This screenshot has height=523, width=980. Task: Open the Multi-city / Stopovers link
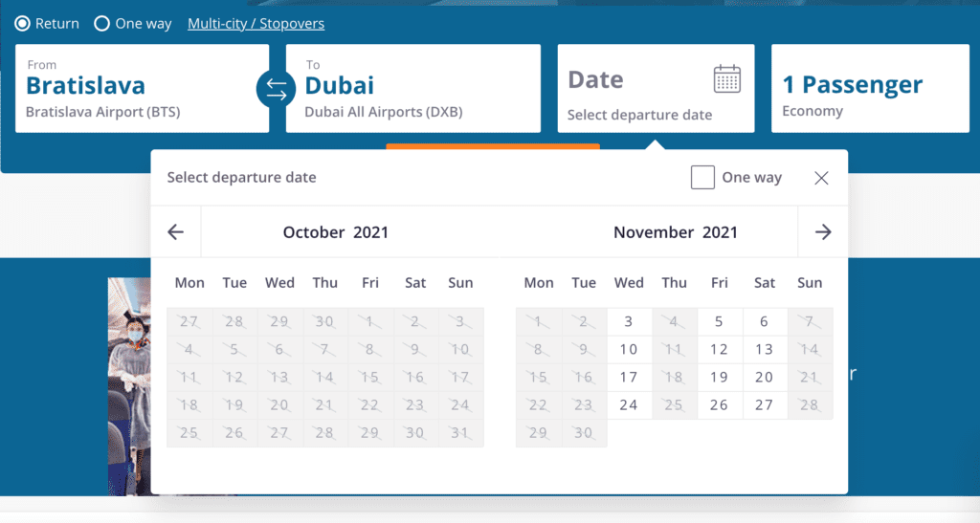click(x=256, y=24)
